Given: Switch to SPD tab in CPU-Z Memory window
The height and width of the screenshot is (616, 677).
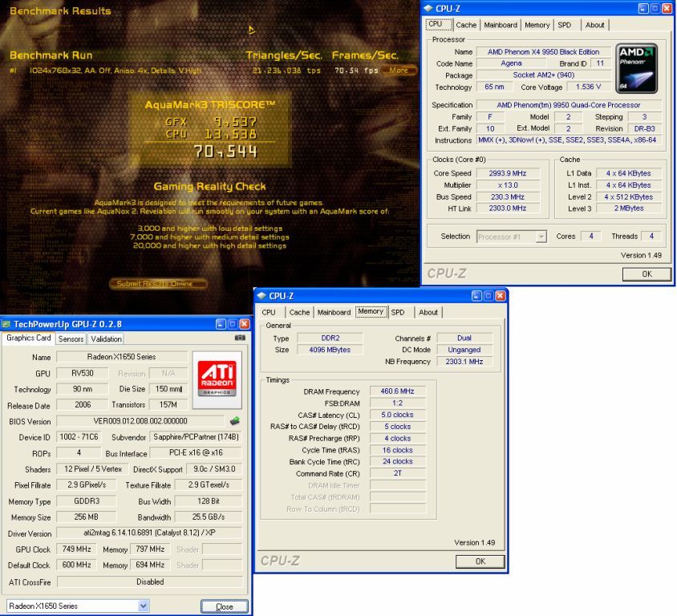Looking at the screenshot, I should coord(398,312).
